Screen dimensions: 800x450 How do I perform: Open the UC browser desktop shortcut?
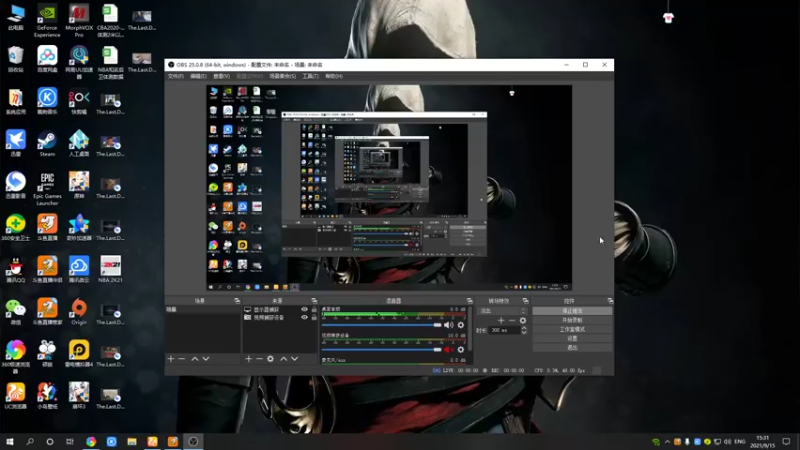click(15, 396)
